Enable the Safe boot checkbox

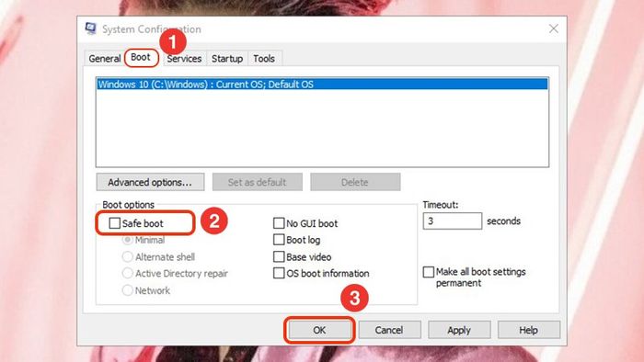pyautogui.click(x=115, y=223)
